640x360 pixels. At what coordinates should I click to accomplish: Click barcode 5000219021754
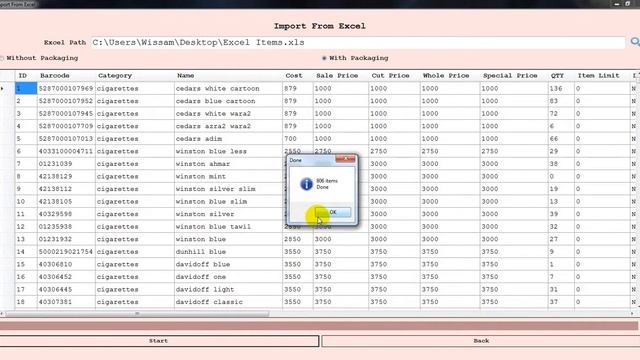(66, 252)
